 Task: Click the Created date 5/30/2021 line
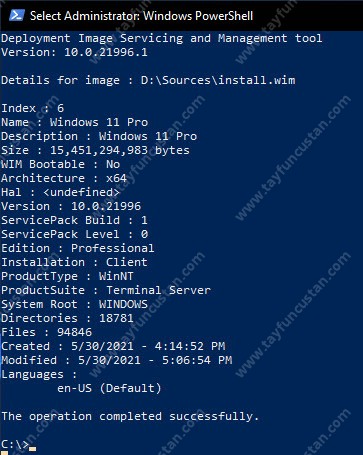click(113, 346)
